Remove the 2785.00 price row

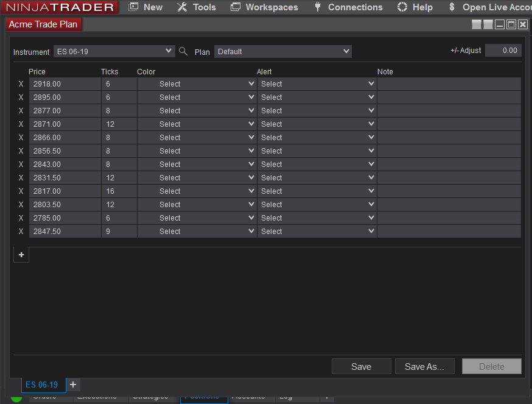[21, 218]
